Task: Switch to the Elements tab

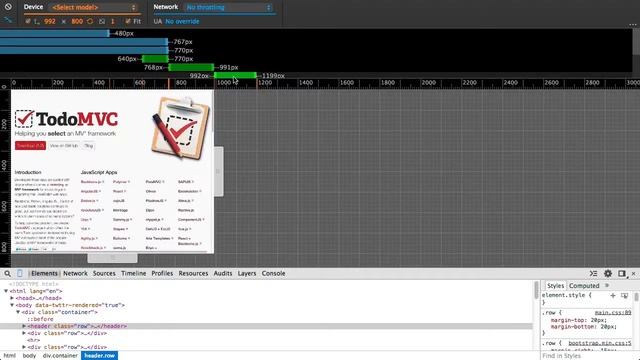Action: [x=44, y=273]
